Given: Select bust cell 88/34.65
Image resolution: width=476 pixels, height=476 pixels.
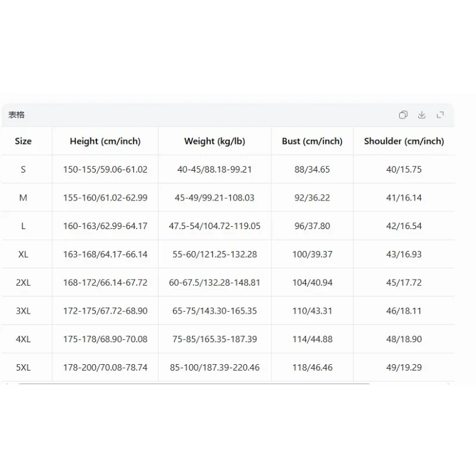Looking at the screenshot, I should [x=312, y=170].
